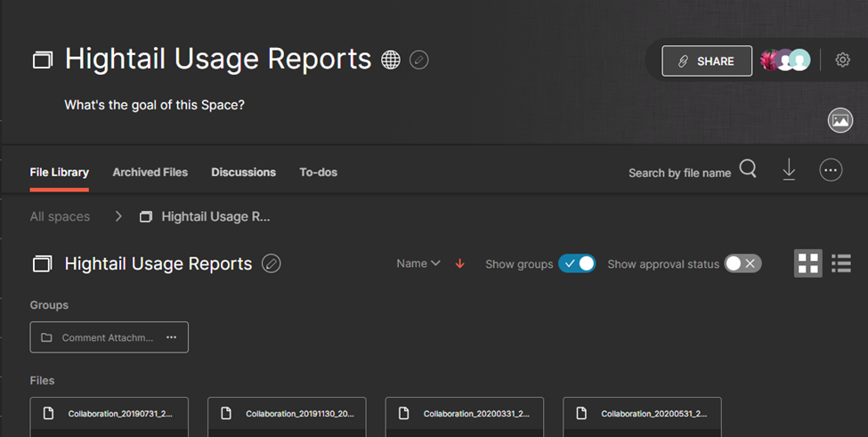Click the SHARE button
868x437 pixels.
coord(707,61)
